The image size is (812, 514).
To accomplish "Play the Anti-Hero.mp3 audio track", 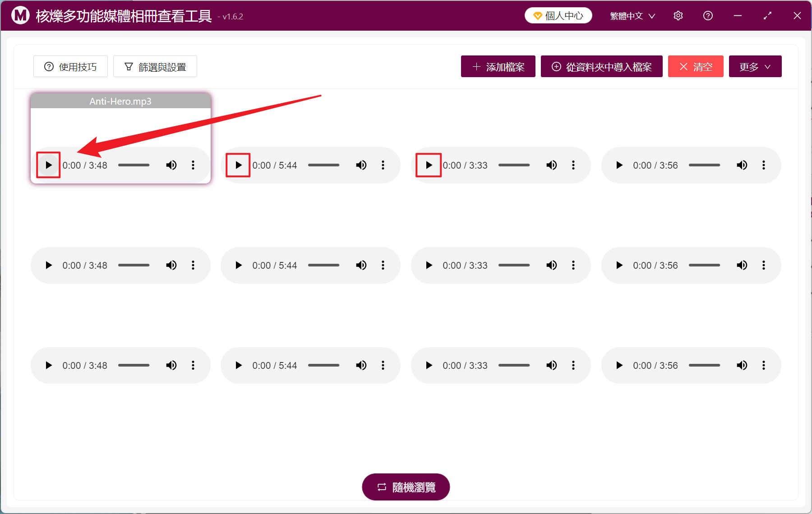I will pos(48,165).
